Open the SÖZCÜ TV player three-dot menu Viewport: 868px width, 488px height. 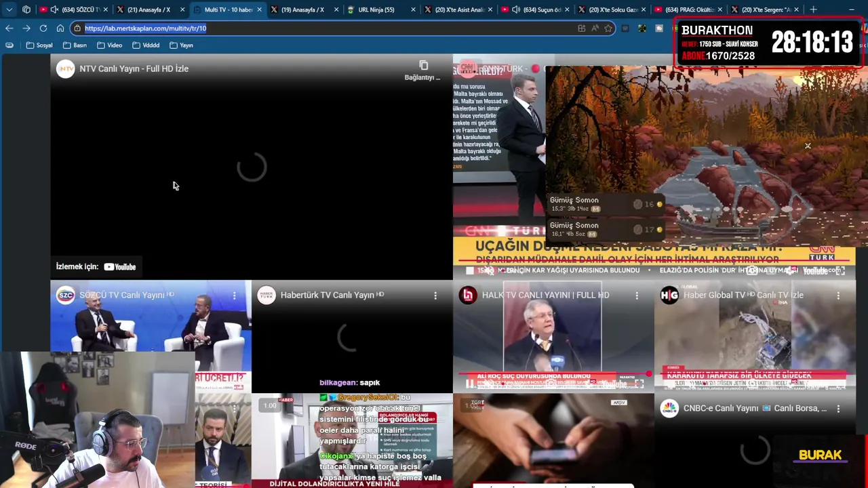pos(234,296)
